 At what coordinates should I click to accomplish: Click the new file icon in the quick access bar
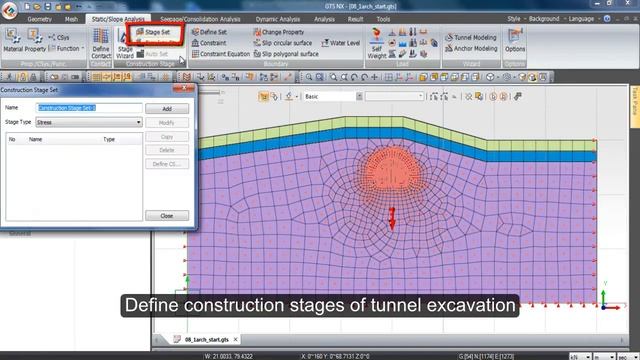coord(27,6)
